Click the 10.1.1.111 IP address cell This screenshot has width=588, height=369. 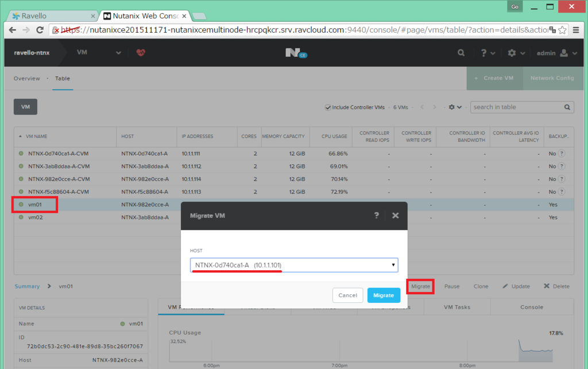pos(191,153)
